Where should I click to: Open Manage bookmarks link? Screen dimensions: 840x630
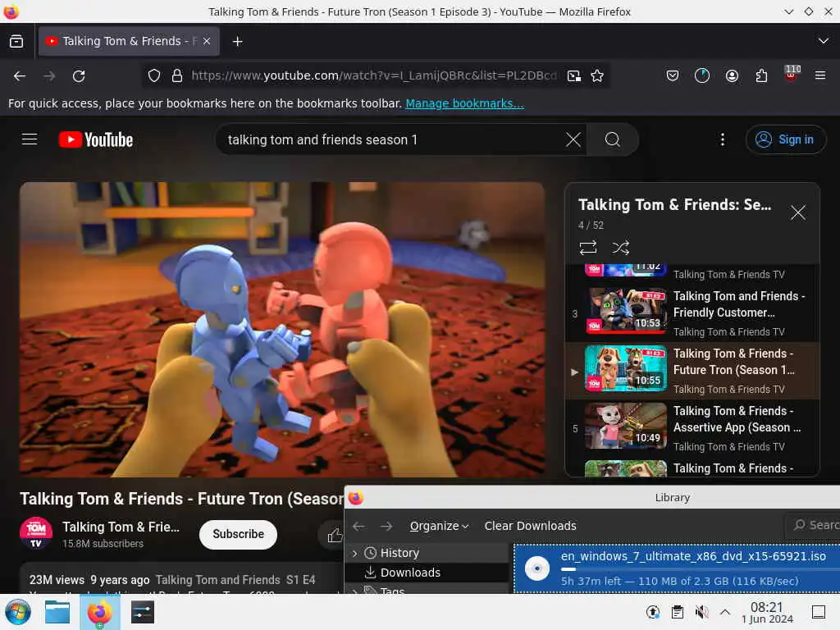tap(464, 103)
